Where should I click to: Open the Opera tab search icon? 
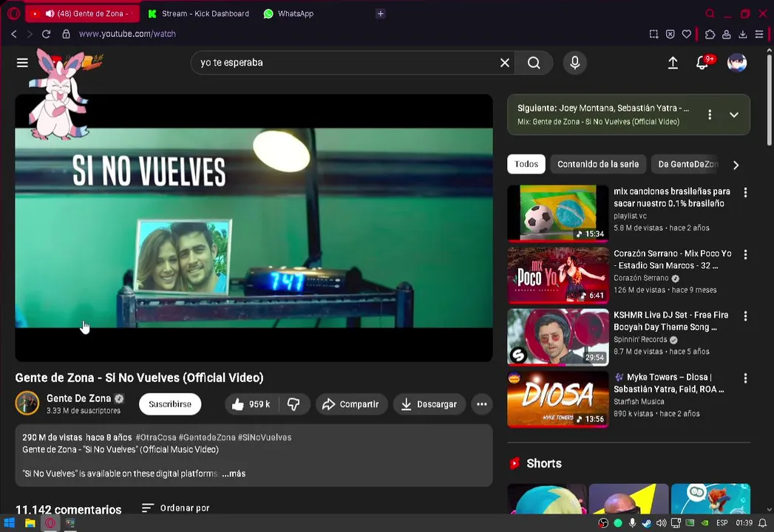pyautogui.click(x=710, y=13)
